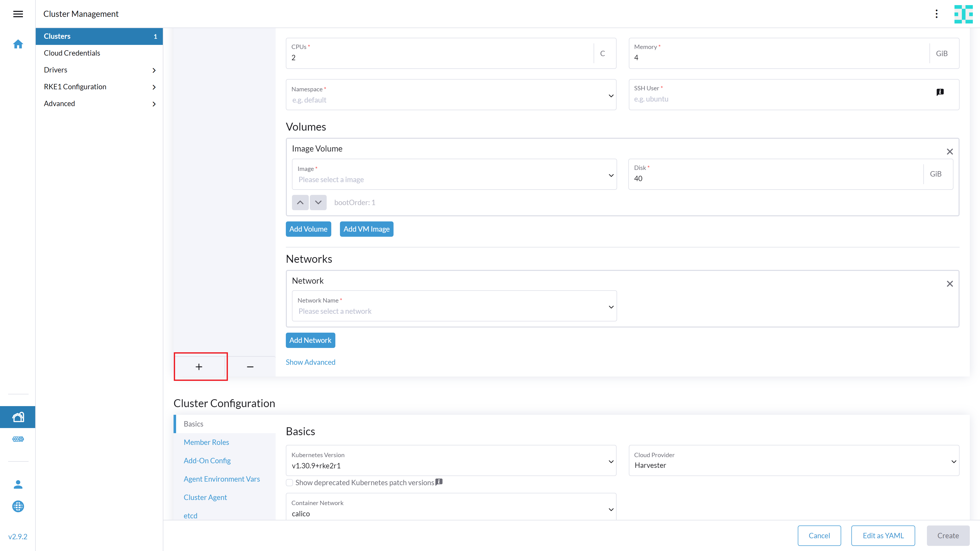980x551 pixels.
Task: Enable Show deprecated Kubernetes patch versions
Action: coord(289,483)
